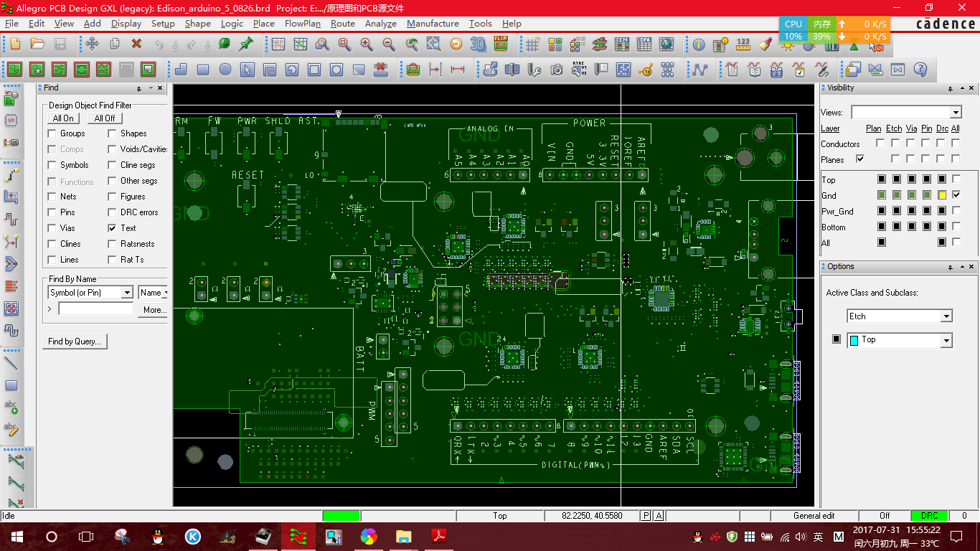Check the Shapes checkbox
980x551 pixels.
click(x=112, y=133)
